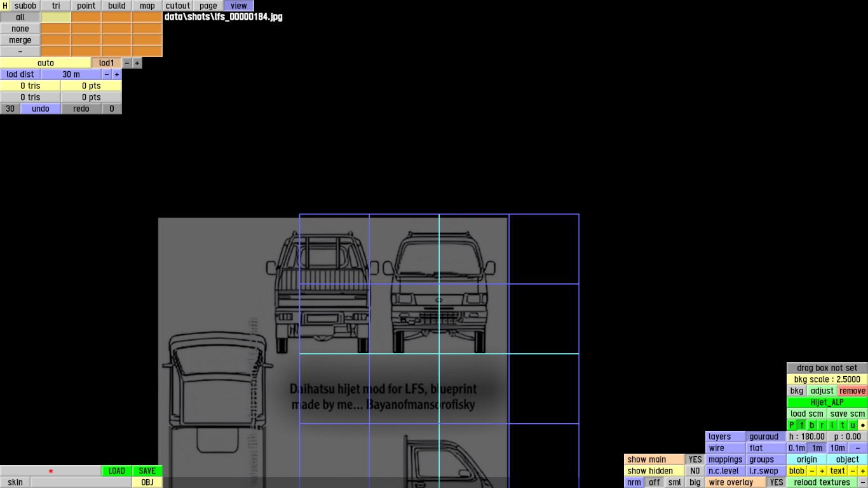Click save scm

pyautogui.click(x=848, y=414)
